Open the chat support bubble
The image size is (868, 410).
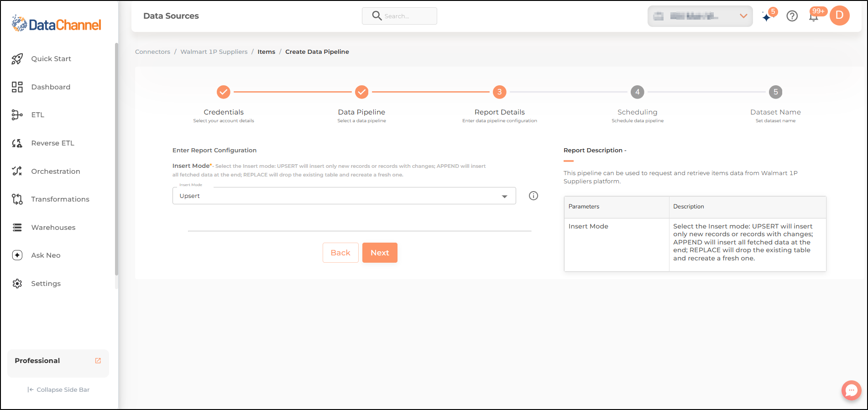tap(852, 390)
